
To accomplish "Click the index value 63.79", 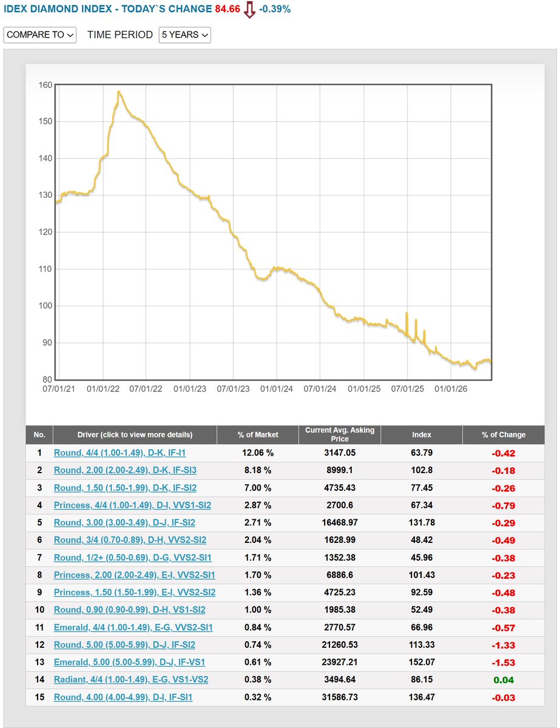I will tap(422, 453).
